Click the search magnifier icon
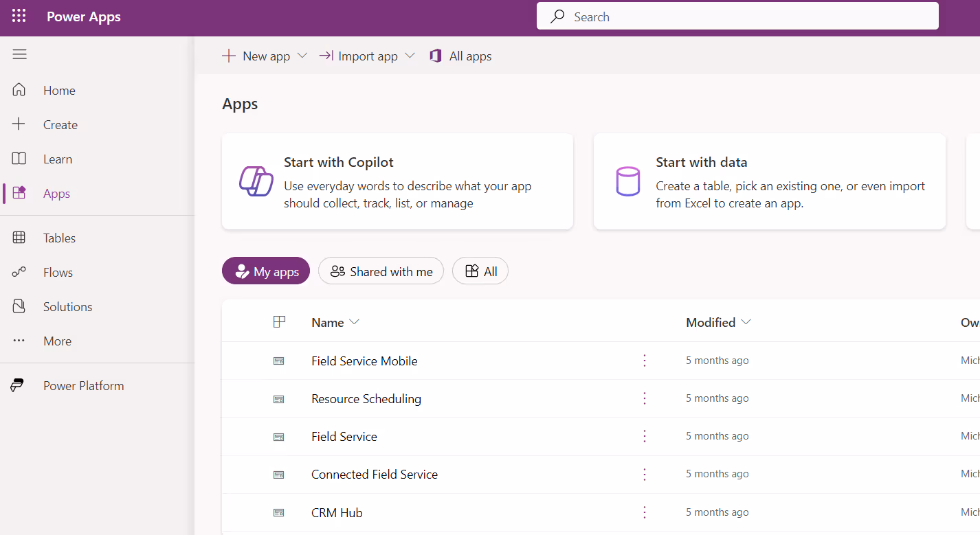Viewport: 980px width, 535px height. pyautogui.click(x=558, y=16)
